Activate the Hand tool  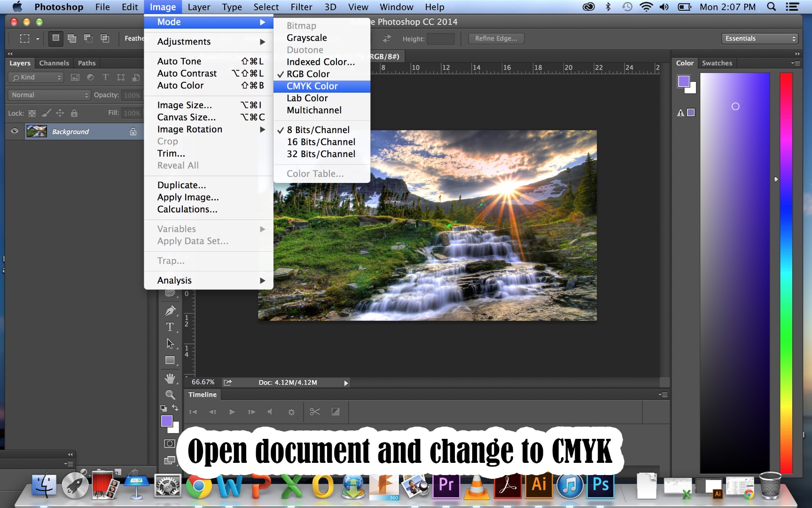pos(170,378)
